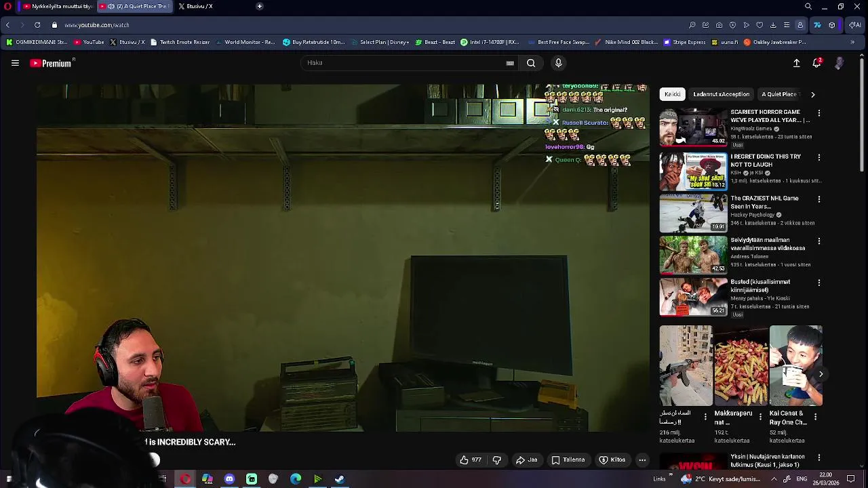Open the YouTube hamburger guide menu
Image resolution: width=868 pixels, height=488 pixels.
15,63
